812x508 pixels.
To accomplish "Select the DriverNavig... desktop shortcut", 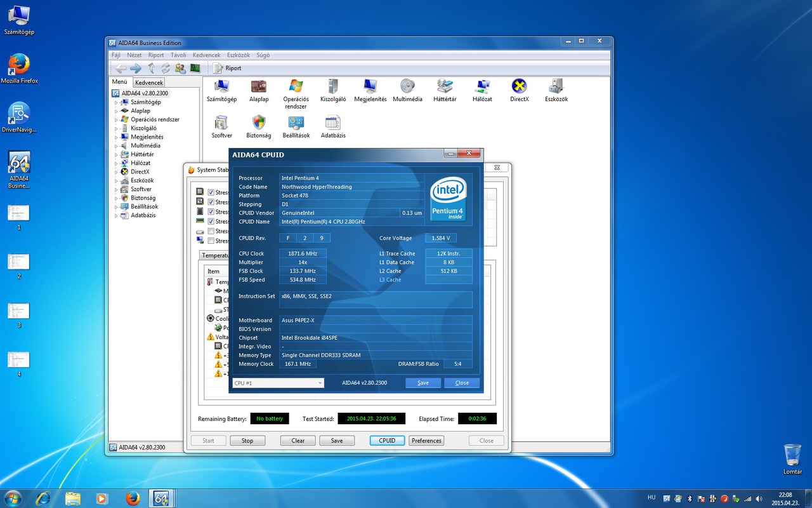I will click(19, 117).
